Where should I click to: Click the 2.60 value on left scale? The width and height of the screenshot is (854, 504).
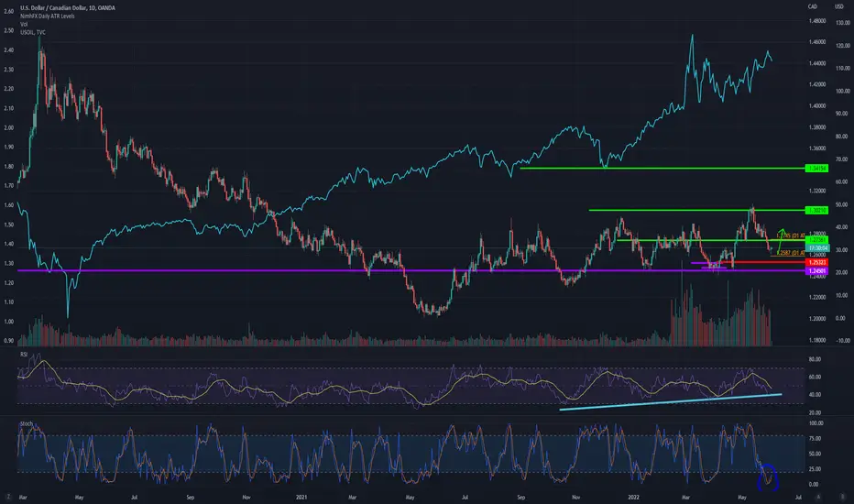coord(8,11)
